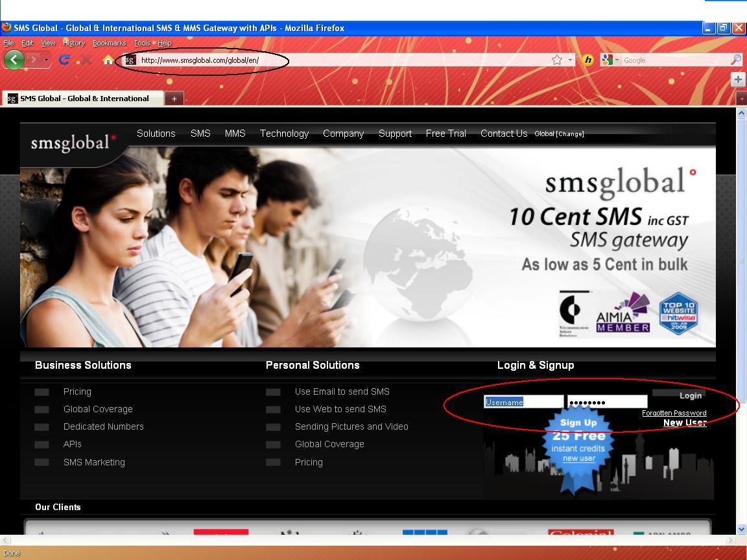Open Global Coverage under Business Solutions
The width and height of the screenshot is (747, 560).
coord(98,409)
